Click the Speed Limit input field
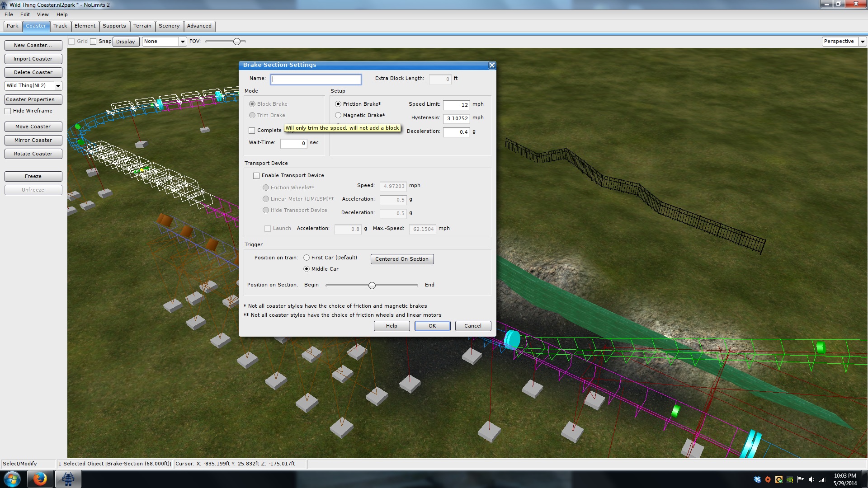 pyautogui.click(x=456, y=105)
